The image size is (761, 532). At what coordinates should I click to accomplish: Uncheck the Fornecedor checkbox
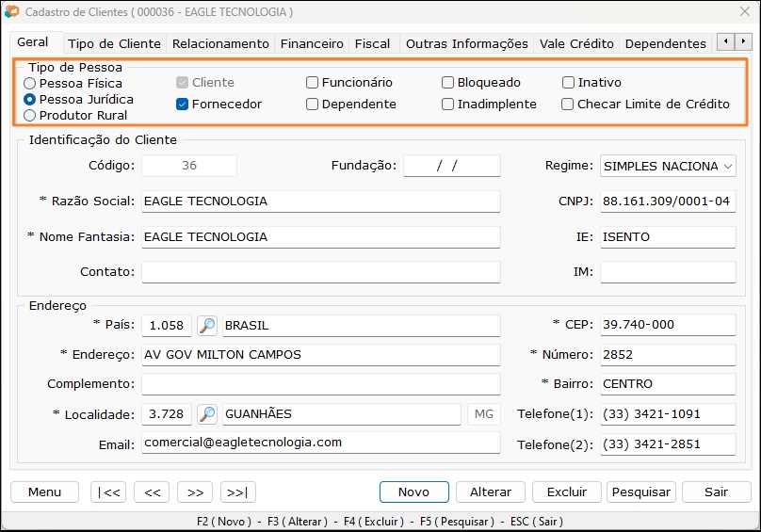click(x=182, y=104)
